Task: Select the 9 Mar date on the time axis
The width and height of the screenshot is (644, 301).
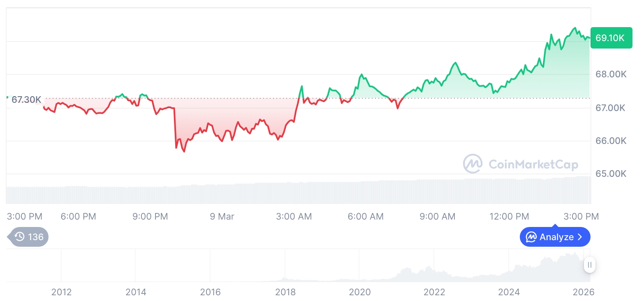Action: click(x=222, y=216)
